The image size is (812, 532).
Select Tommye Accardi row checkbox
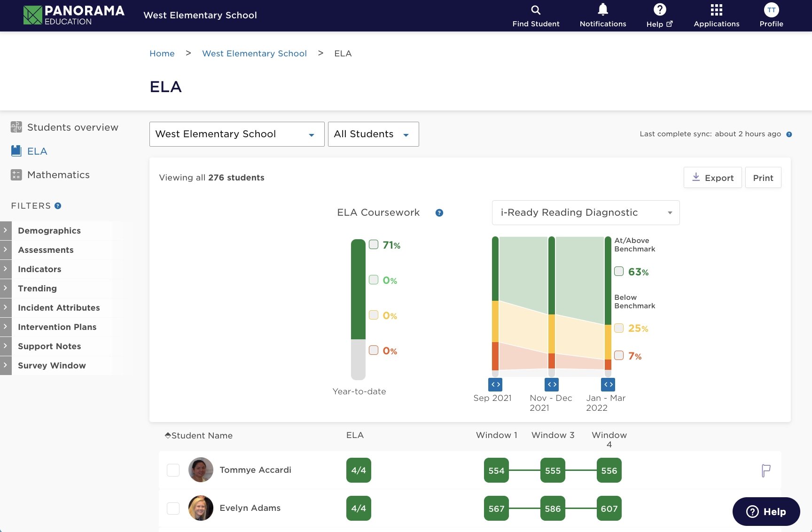(x=173, y=470)
